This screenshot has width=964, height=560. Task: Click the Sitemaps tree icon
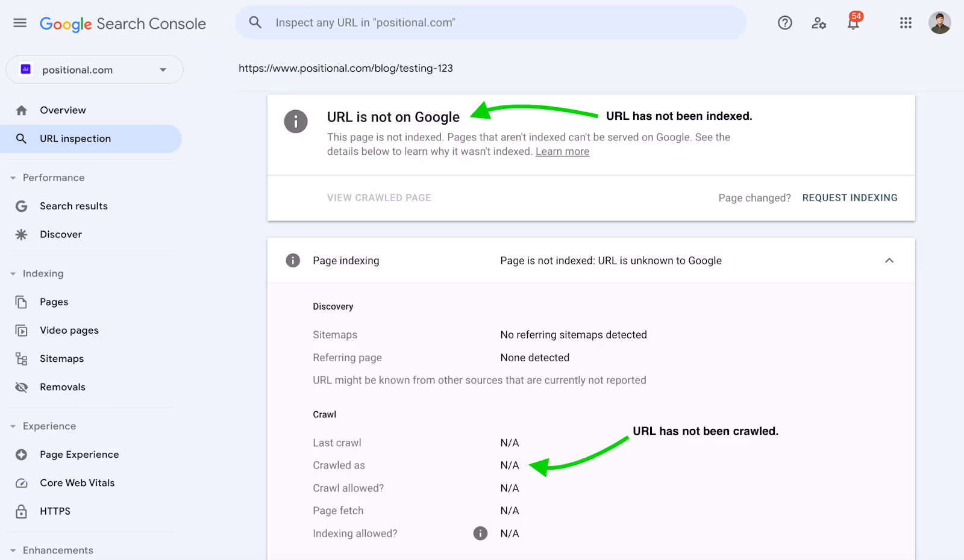click(x=22, y=359)
